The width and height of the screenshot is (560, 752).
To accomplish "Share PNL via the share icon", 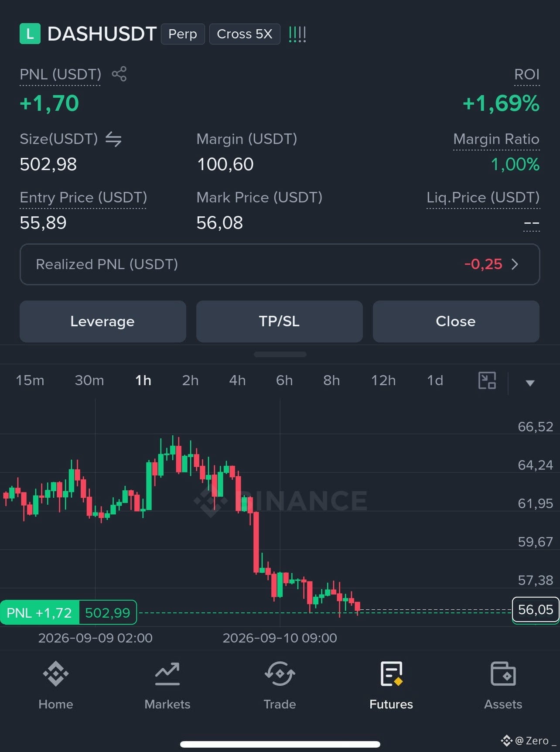I will tap(119, 74).
